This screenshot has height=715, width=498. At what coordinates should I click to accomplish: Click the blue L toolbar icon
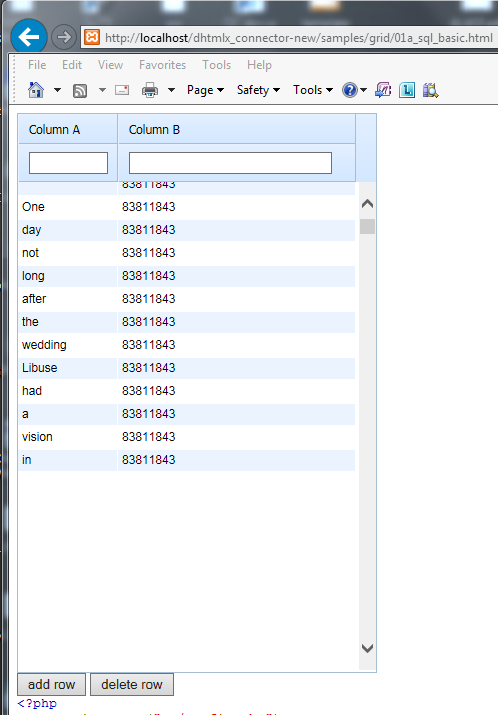tap(407, 90)
